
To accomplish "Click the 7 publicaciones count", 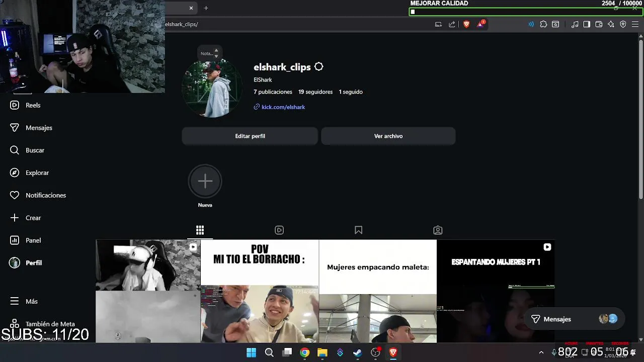I will click(x=273, y=92).
